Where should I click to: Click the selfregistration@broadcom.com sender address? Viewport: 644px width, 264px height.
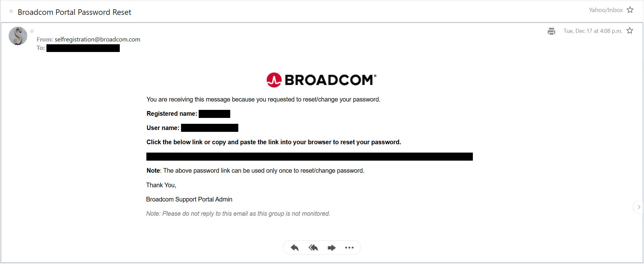tap(97, 39)
